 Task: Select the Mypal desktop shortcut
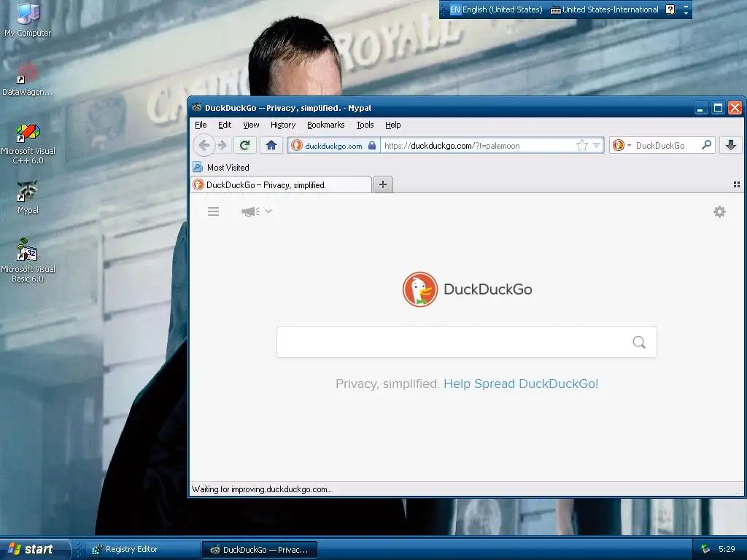(28, 197)
